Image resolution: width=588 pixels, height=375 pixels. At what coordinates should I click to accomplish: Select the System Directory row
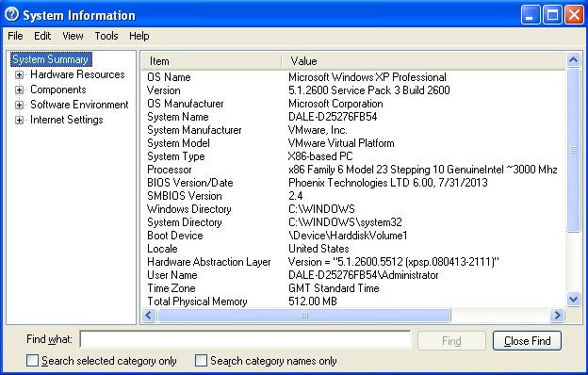[x=353, y=222]
